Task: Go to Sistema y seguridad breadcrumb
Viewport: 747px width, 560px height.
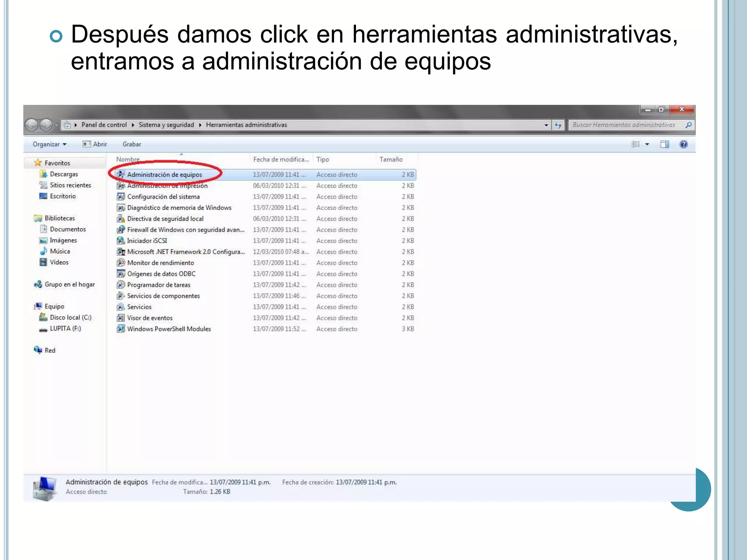Action: 166,125
